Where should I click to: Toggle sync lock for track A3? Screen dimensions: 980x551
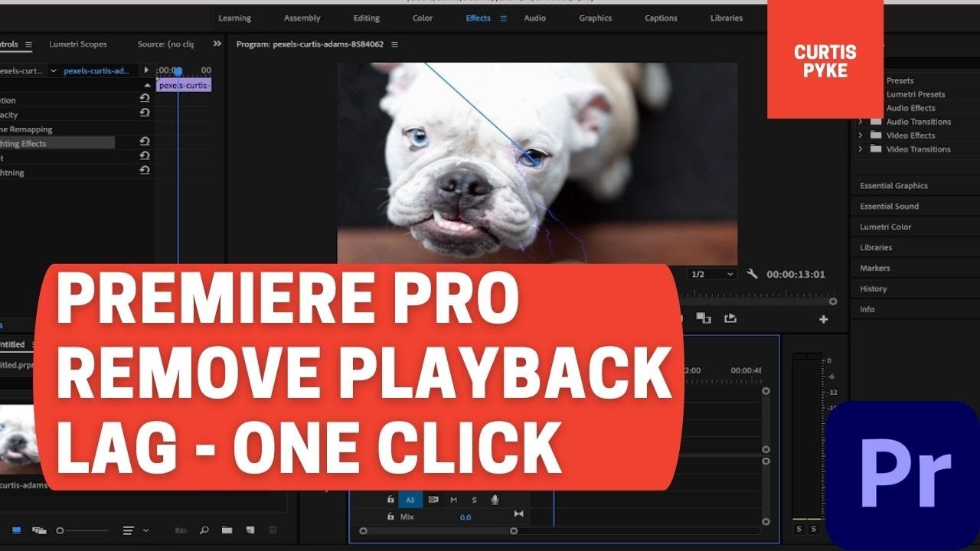[433, 500]
